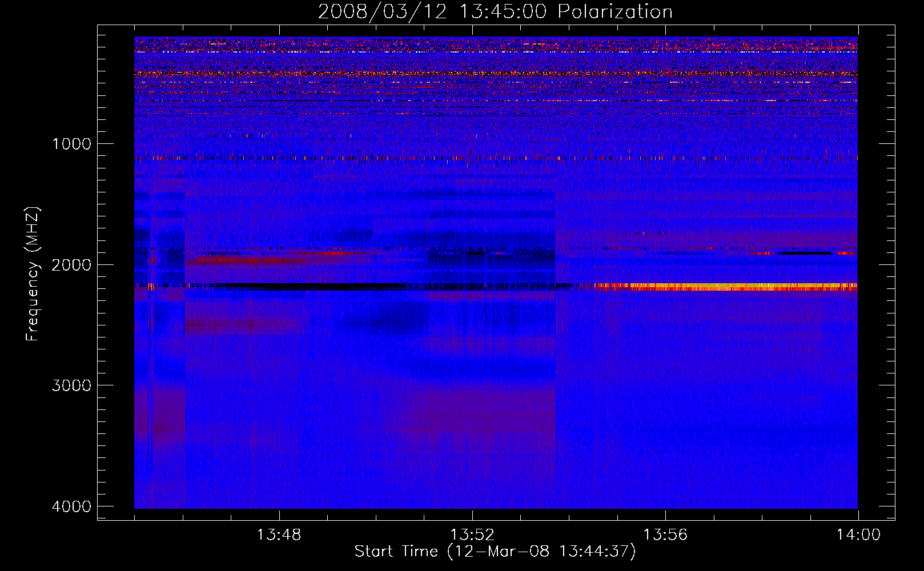Select the 3000 frequency axis label
924x571 pixels.
(71, 385)
